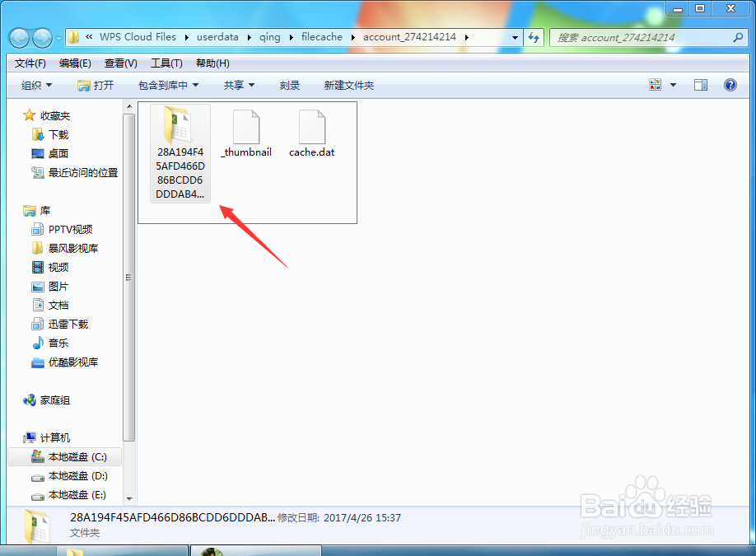Image resolution: width=756 pixels, height=556 pixels.
Task: Select 计算机 in the navigation pane
Action: pyautogui.click(x=47, y=438)
